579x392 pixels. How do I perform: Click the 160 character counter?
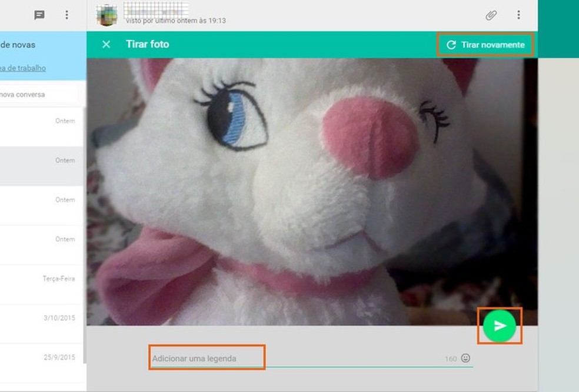click(451, 359)
